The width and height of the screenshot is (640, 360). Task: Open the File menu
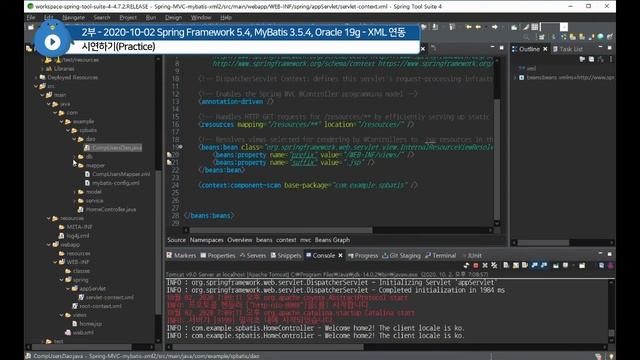coord(31,18)
